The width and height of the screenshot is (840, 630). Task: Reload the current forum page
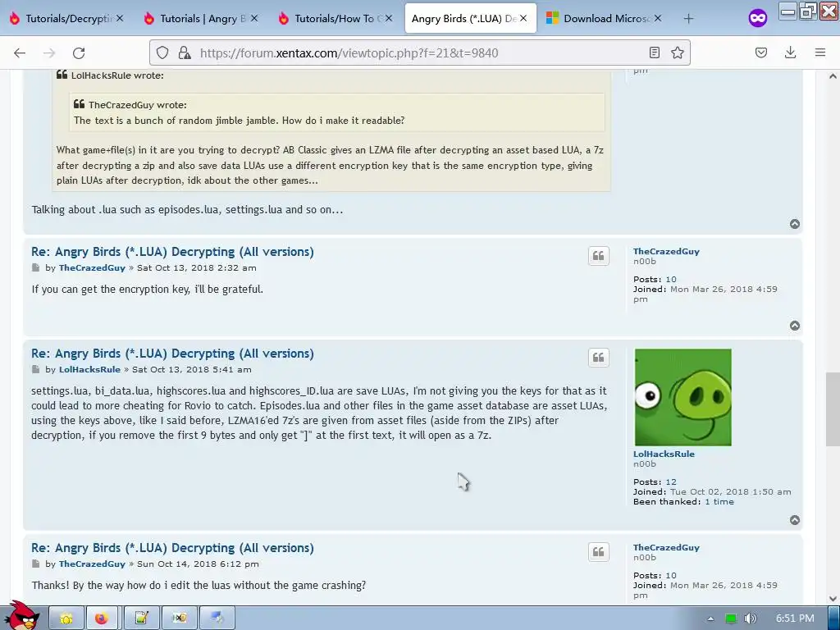coord(79,52)
